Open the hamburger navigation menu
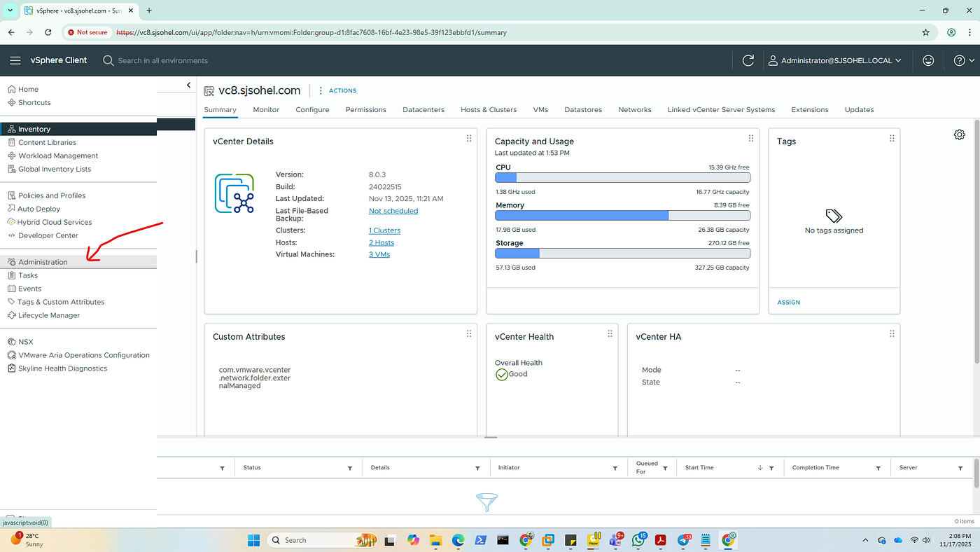The image size is (980, 552). coord(15,60)
